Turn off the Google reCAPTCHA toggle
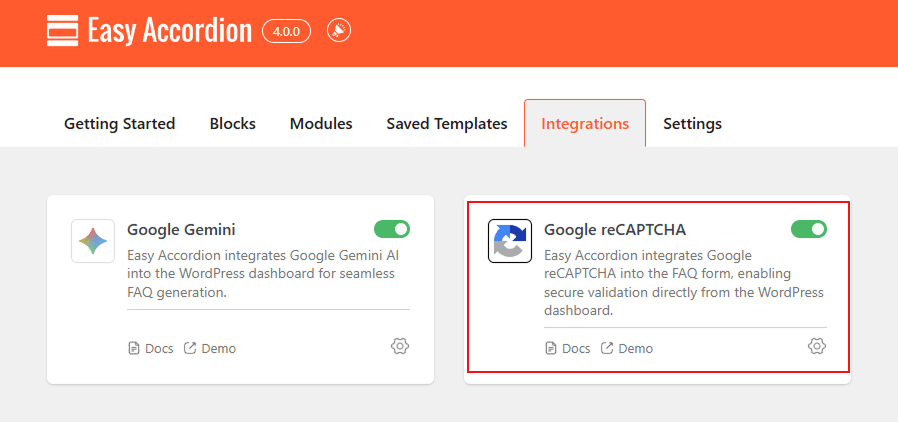 809,229
